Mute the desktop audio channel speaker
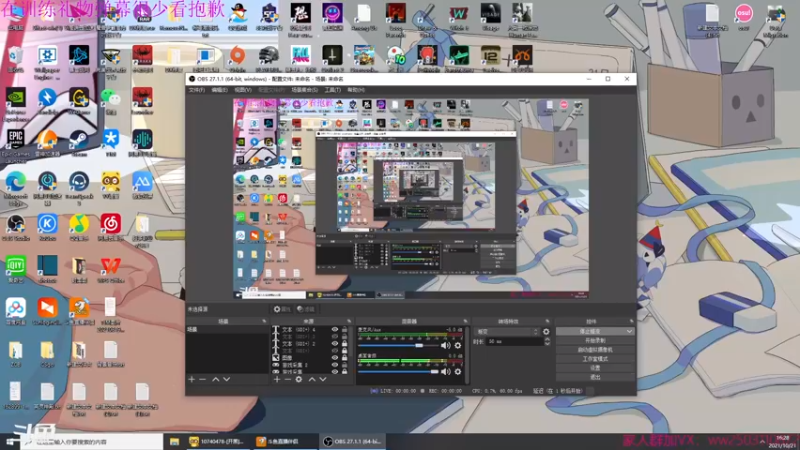800x450 pixels. (445, 371)
